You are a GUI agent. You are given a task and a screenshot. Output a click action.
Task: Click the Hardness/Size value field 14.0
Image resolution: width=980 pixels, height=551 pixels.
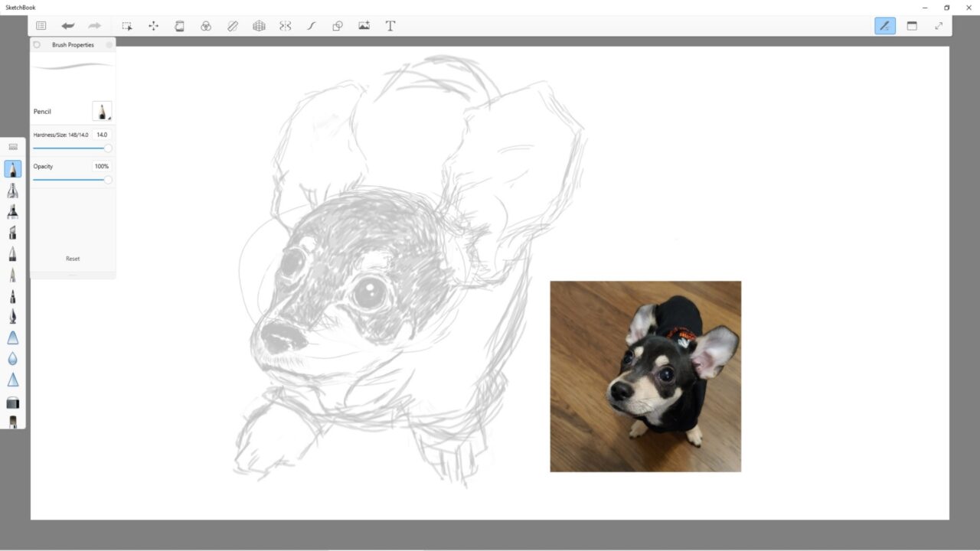(x=102, y=135)
